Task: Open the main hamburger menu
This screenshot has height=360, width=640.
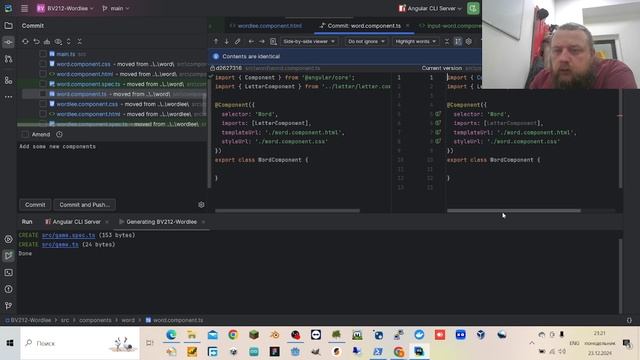Action: 24,8
